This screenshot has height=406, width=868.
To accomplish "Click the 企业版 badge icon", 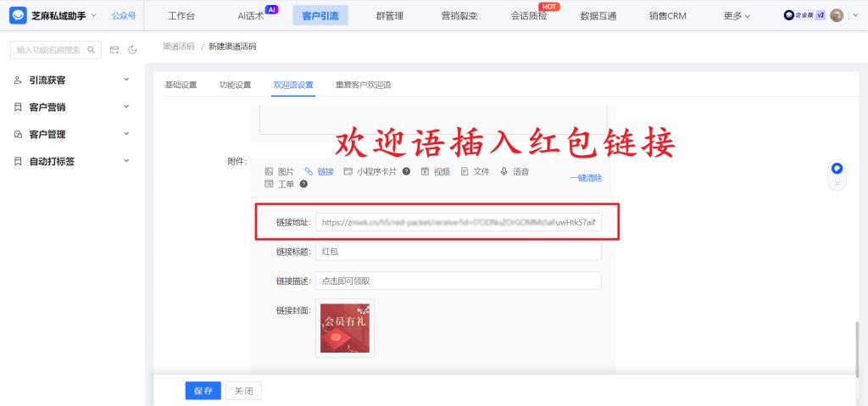I will (804, 15).
